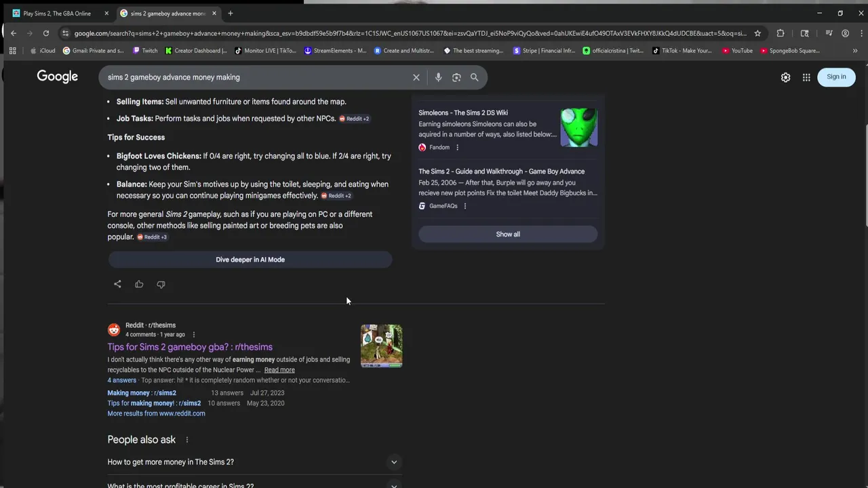Viewport: 868px width, 488px height.
Task: Clear search query with X icon
Action: 416,77
